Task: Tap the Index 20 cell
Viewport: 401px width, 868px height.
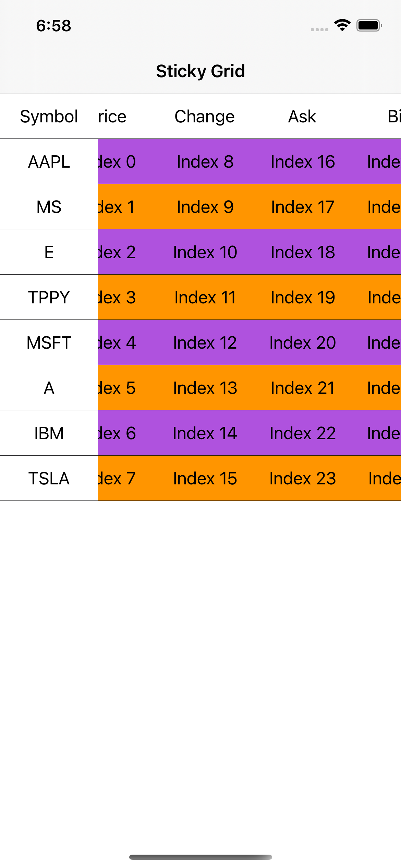Action: click(x=303, y=343)
